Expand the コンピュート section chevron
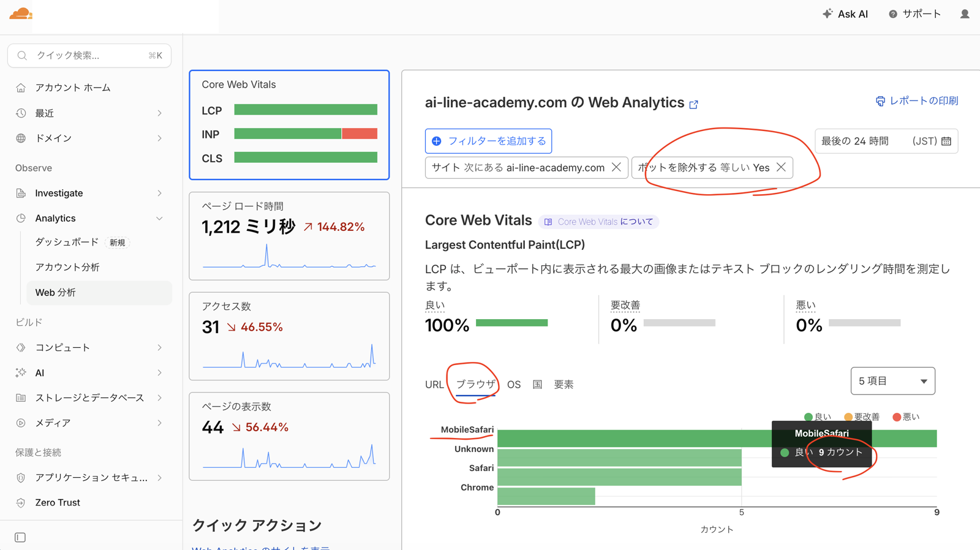This screenshot has height=550, width=980. click(x=159, y=347)
